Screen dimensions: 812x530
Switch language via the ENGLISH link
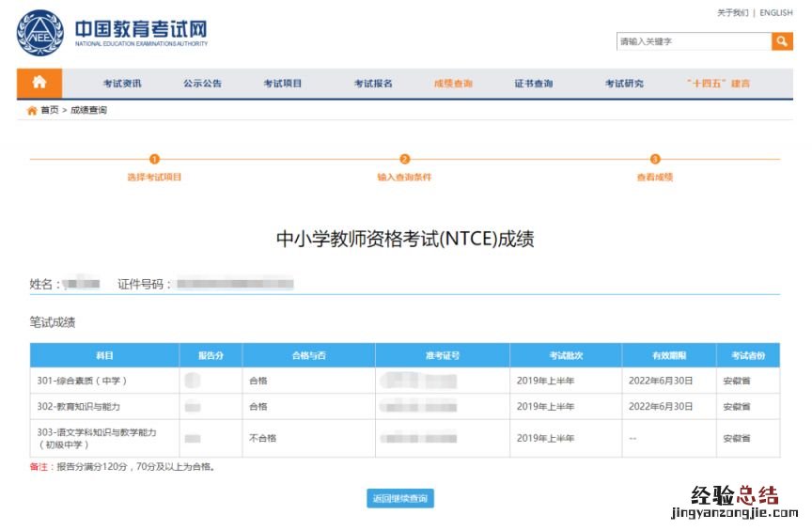(775, 13)
